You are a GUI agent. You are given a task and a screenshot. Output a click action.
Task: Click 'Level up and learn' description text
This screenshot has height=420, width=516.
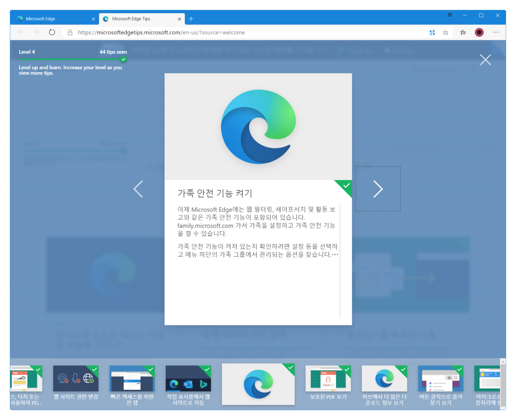click(71, 70)
